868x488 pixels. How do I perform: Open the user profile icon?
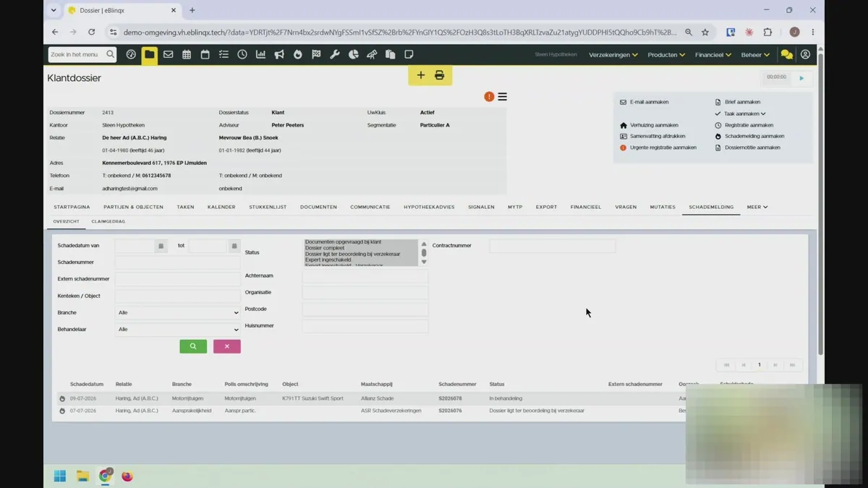coord(805,54)
